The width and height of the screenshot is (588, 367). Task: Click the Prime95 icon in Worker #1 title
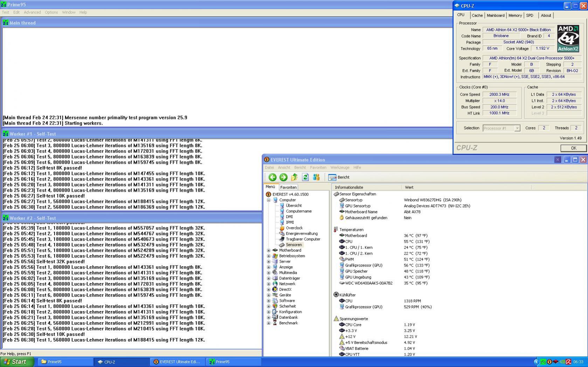click(6, 134)
